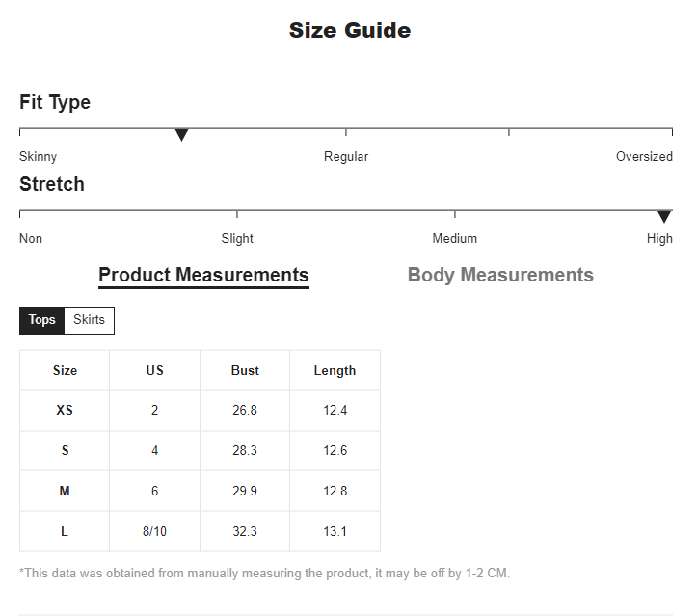The image size is (697, 616).
Task: Click the Skinny label on Fit Type scale
Action: (x=39, y=156)
